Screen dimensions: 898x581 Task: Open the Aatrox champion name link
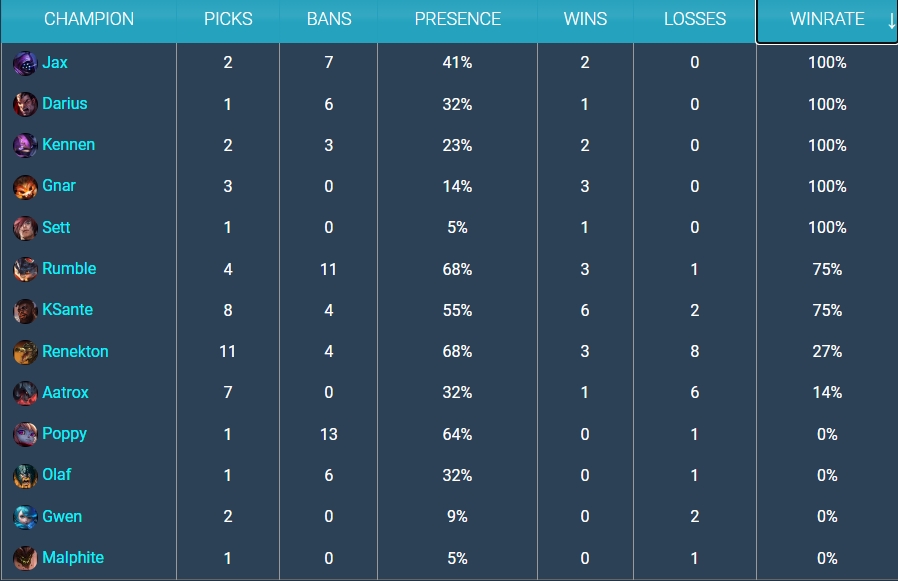[65, 393]
